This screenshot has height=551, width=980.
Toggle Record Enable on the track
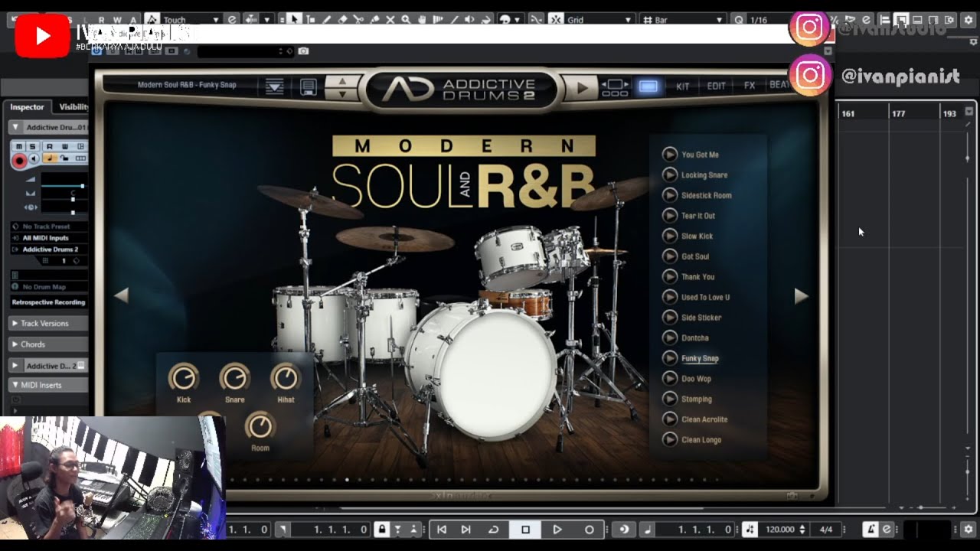point(20,160)
